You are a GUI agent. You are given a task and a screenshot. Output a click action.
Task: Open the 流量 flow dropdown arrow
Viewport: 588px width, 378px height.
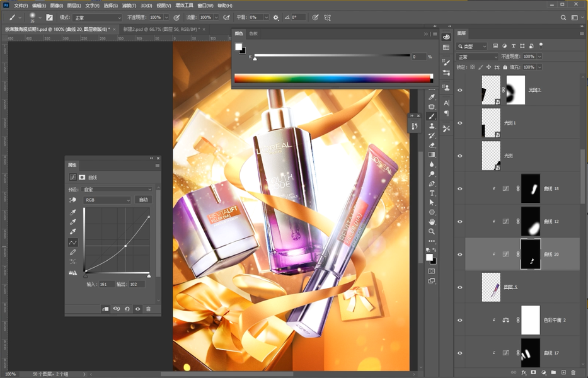(x=216, y=18)
